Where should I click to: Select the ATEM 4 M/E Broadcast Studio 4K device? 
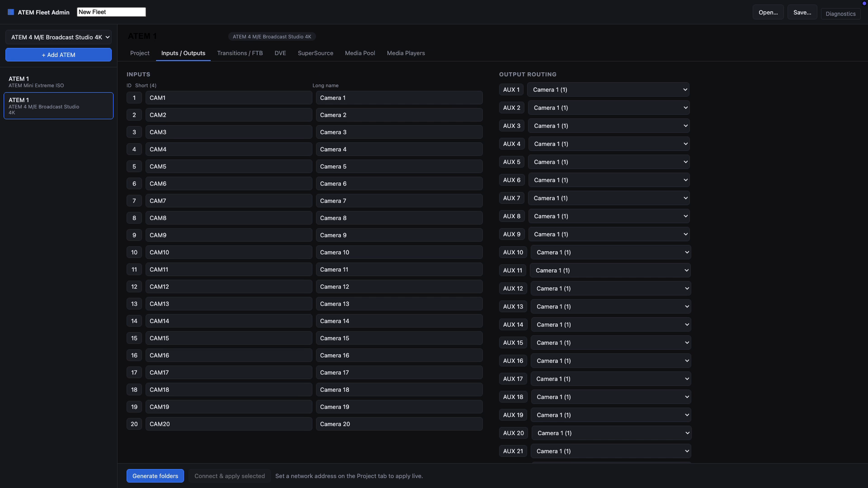tap(59, 106)
